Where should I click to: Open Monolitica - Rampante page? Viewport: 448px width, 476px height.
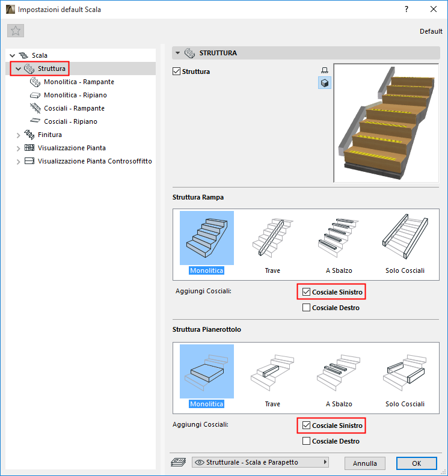tap(79, 82)
